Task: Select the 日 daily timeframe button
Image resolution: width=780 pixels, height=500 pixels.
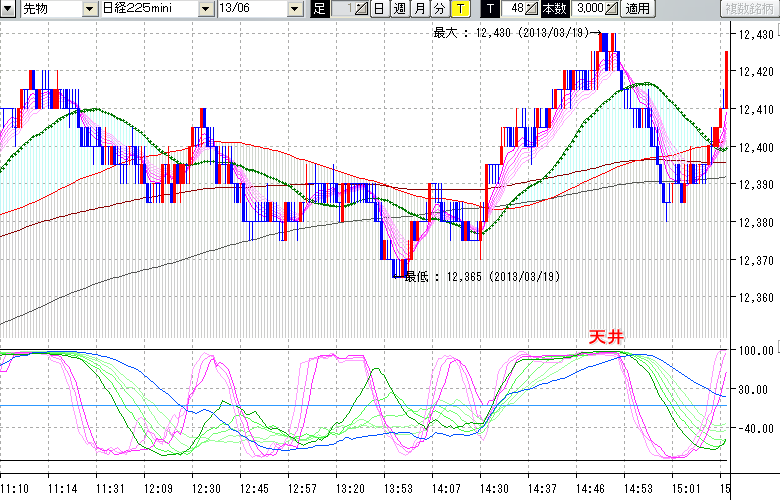Action: click(x=379, y=9)
